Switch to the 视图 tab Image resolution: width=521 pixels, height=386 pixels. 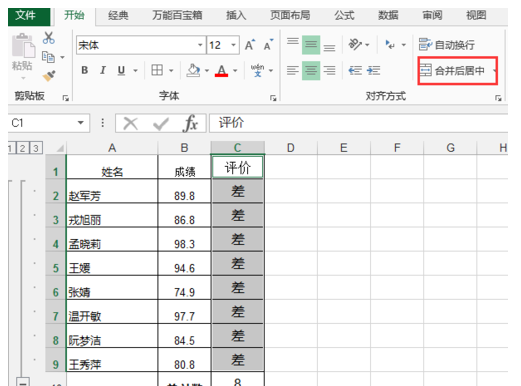point(476,15)
